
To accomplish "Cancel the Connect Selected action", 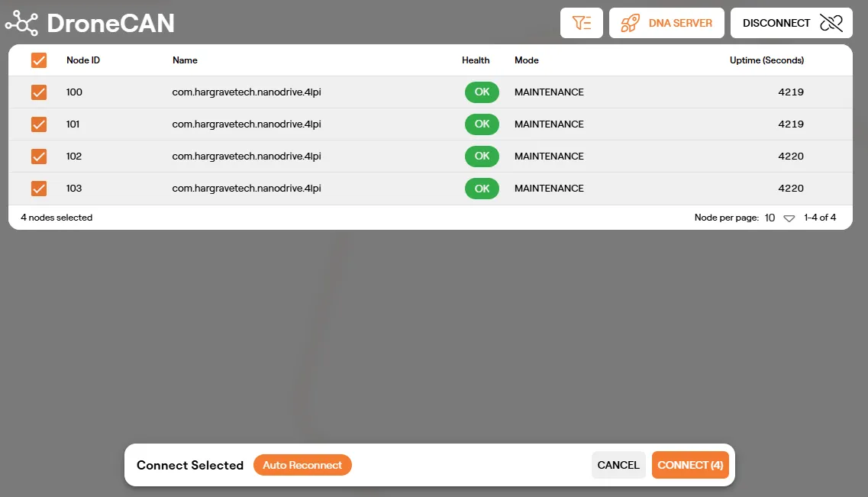I will (618, 465).
